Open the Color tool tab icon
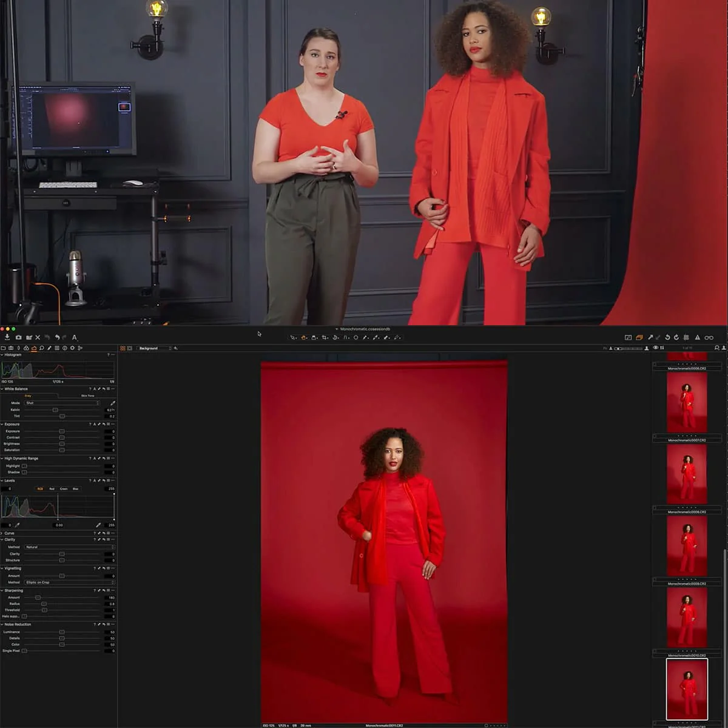This screenshot has width=728, height=728. click(x=26, y=348)
